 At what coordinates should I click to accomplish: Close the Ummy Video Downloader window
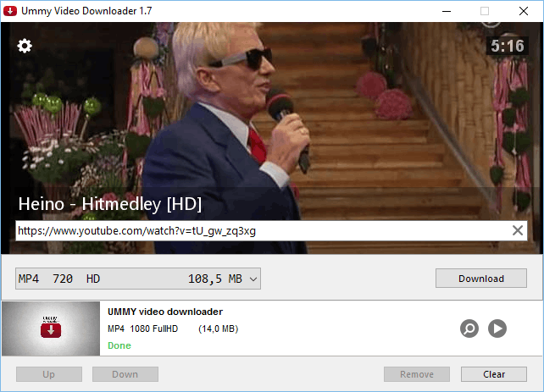click(x=524, y=11)
